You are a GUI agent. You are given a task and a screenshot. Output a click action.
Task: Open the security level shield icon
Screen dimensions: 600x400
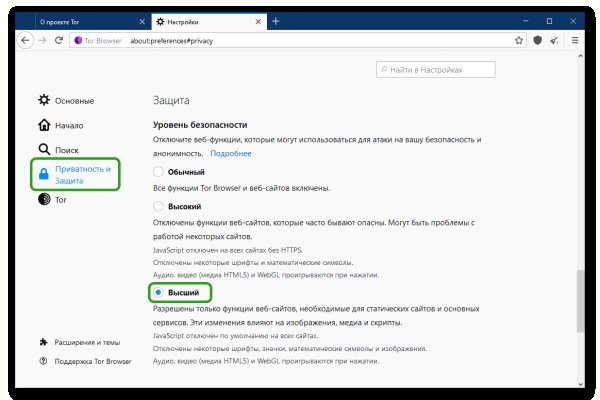click(538, 40)
